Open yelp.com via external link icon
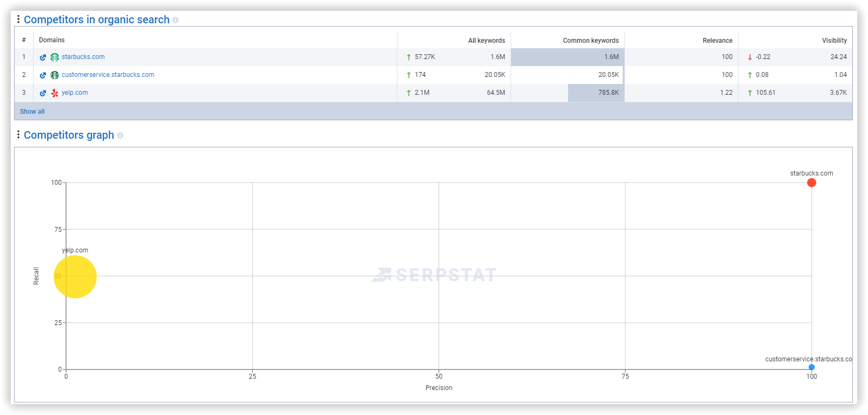 tap(43, 93)
